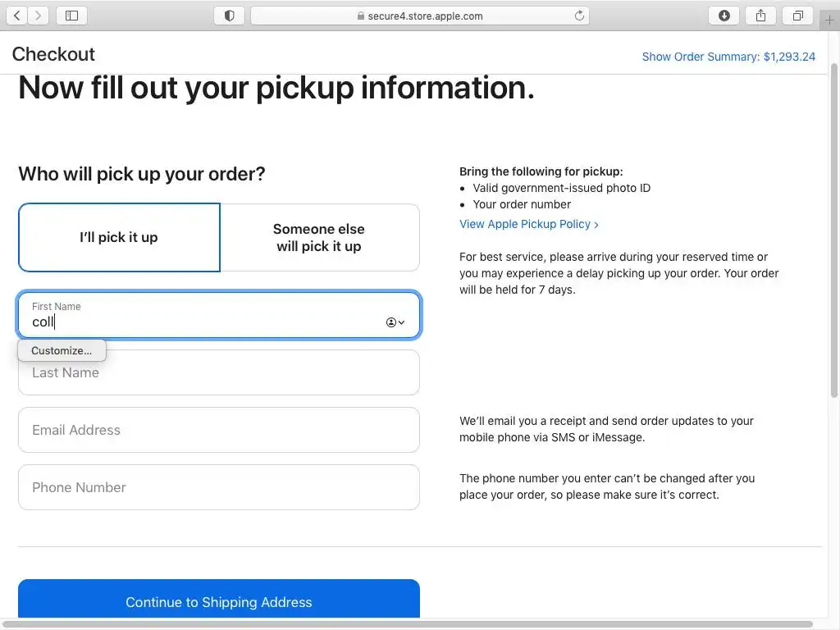This screenshot has width=840, height=630.
Task: Click the Safari back arrow button
Action: coord(17,16)
